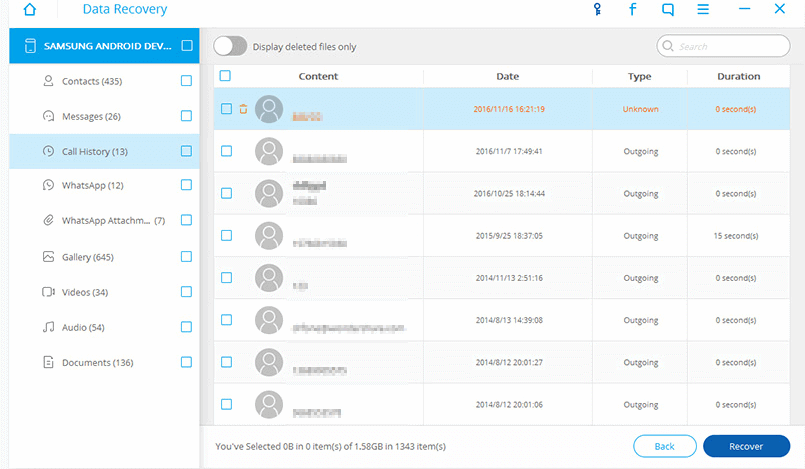Click the Back button

[x=665, y=446]
